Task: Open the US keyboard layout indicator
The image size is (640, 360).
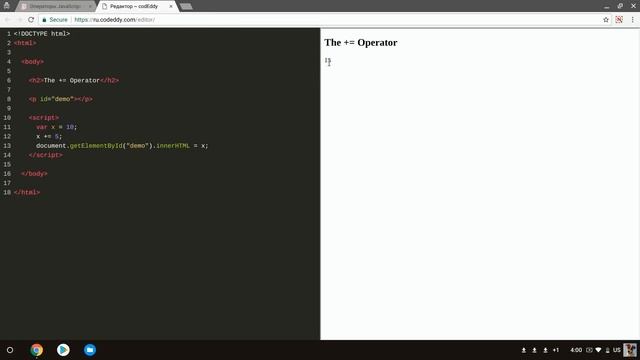Action: (x=617, y=350)
